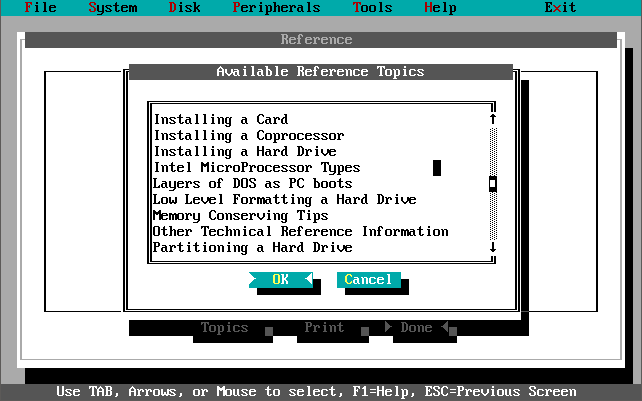Select 'Low Level Formatting a Hard Drive' topic
This screenshot has height=401, width=642.
tap(321, 199)
